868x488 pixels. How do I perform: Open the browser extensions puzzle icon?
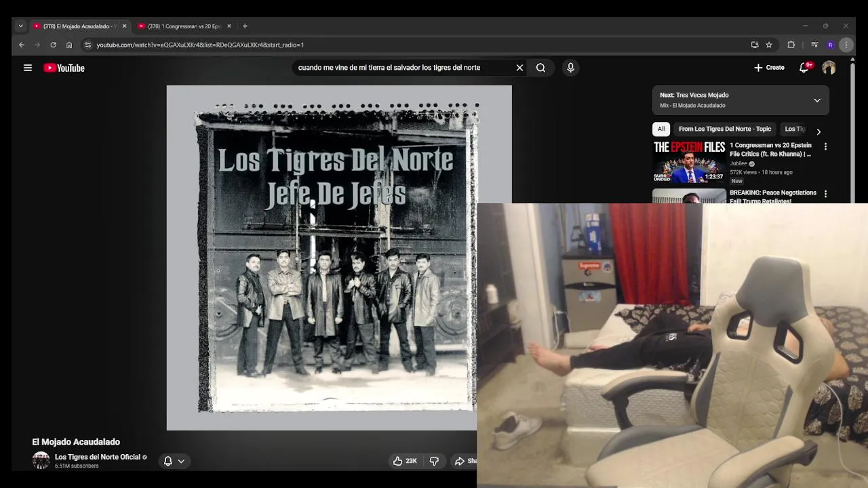point(791,45)
